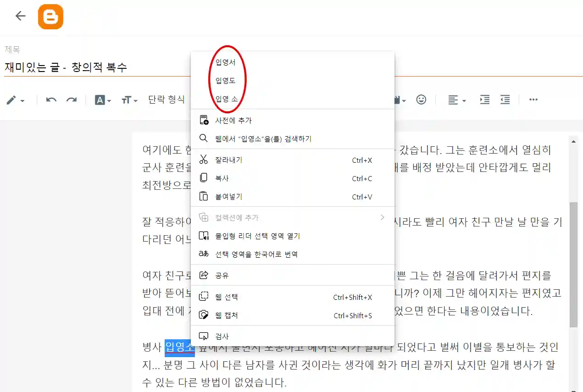Choose spelling suggestion 입영도
Screen dimensions: 583x392
(293, 81)
